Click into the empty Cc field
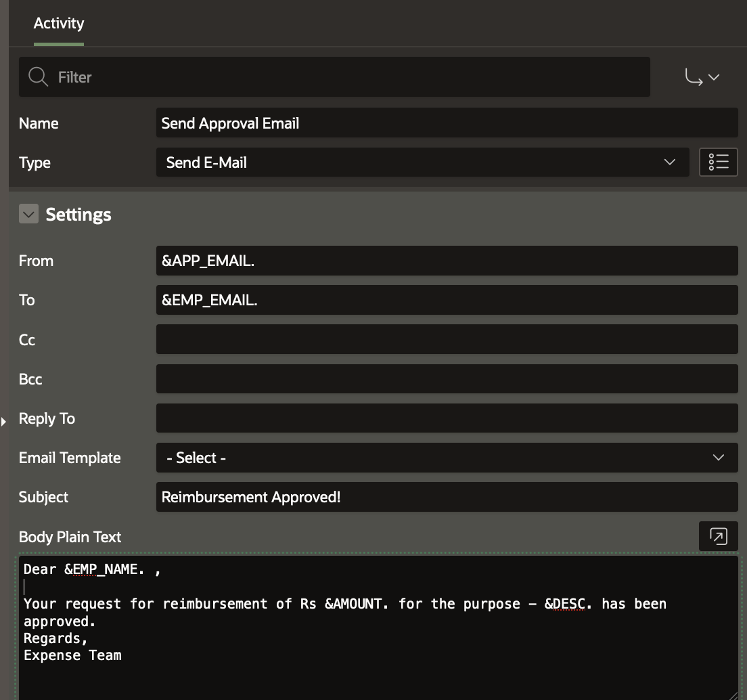Screen dimensions: 747x700 [447, 339]
